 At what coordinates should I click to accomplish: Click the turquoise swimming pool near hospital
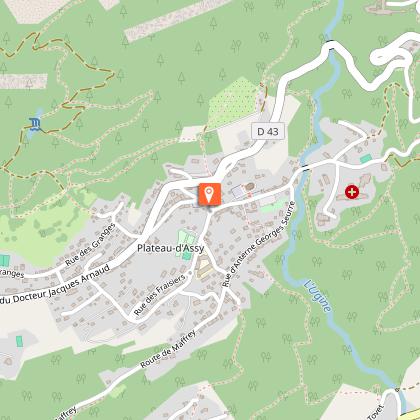tap(366, 159)
